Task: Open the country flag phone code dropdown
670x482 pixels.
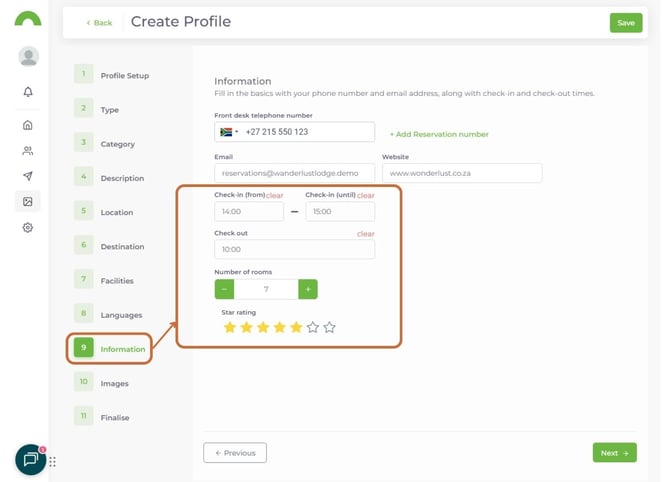Action: (228, 132)
